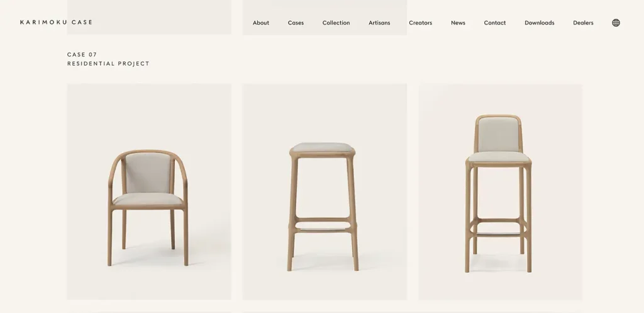Screen dimensions: 644x313
Task: Click the CASE 07 heading
Action: 82,54
